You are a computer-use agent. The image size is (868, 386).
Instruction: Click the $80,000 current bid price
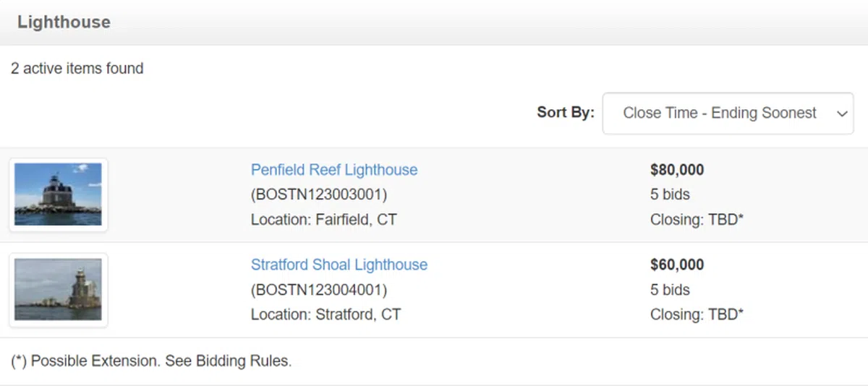(676, 170)
